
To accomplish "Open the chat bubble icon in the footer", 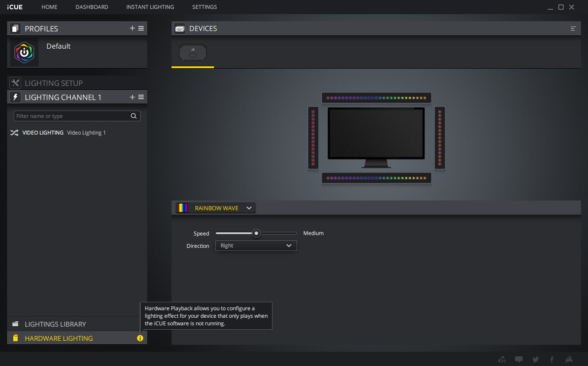I will (519, 359).
